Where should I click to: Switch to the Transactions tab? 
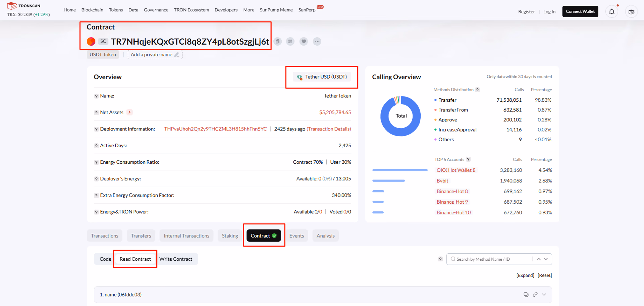pos(105,236)
